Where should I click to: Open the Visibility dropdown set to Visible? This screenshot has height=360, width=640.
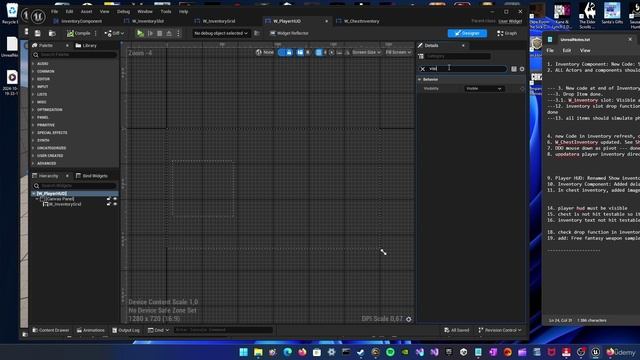[484, 89]
